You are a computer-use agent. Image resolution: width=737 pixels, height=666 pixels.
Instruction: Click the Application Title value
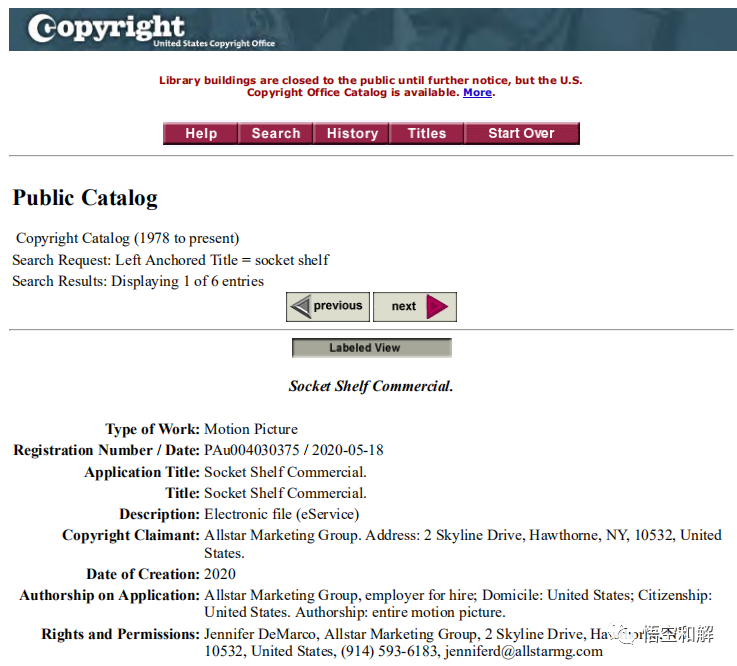285,471
